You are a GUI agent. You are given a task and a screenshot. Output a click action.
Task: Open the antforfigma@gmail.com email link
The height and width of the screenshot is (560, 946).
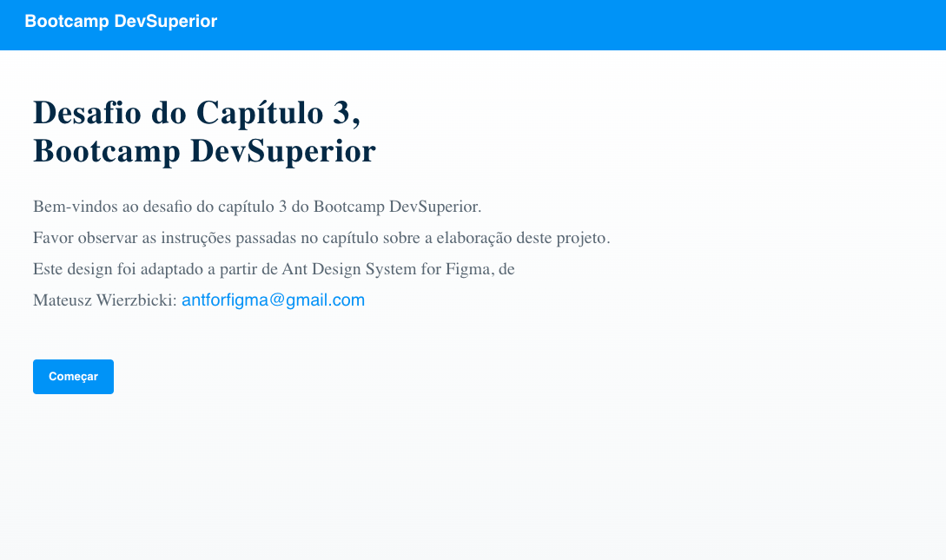point(274,300)
